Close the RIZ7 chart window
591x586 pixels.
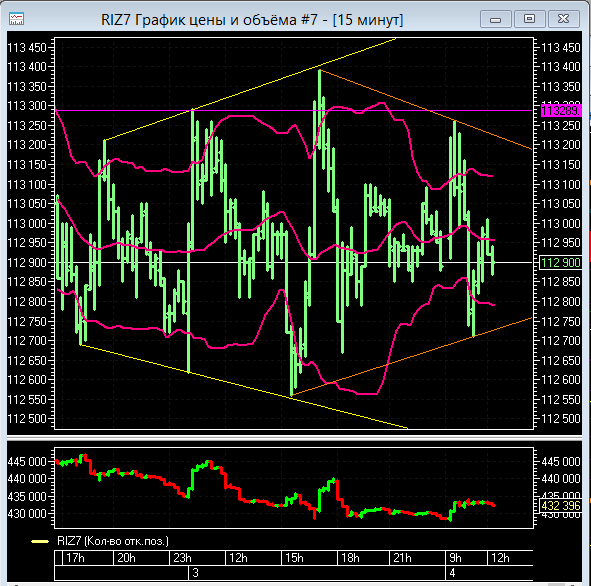[x=563, y=19]
